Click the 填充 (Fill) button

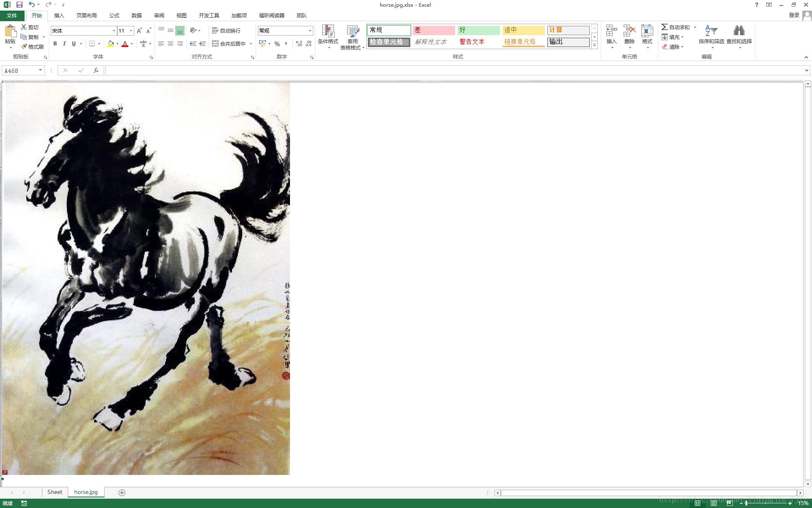tap(672, 37)
